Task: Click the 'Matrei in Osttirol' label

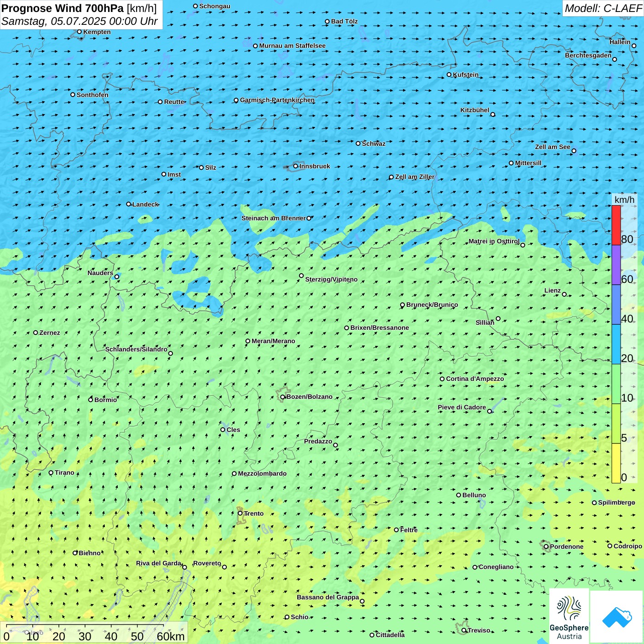Action: (494, 241)
